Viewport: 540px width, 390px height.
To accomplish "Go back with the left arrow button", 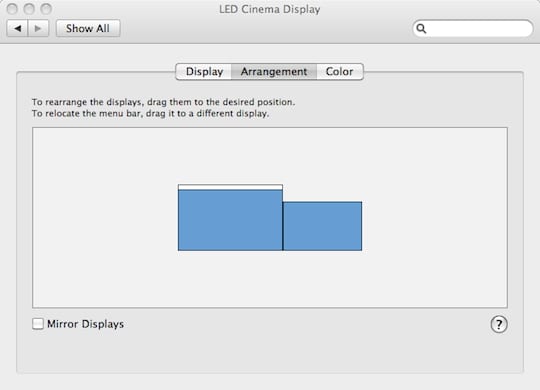I will click(x=18, y=28).
